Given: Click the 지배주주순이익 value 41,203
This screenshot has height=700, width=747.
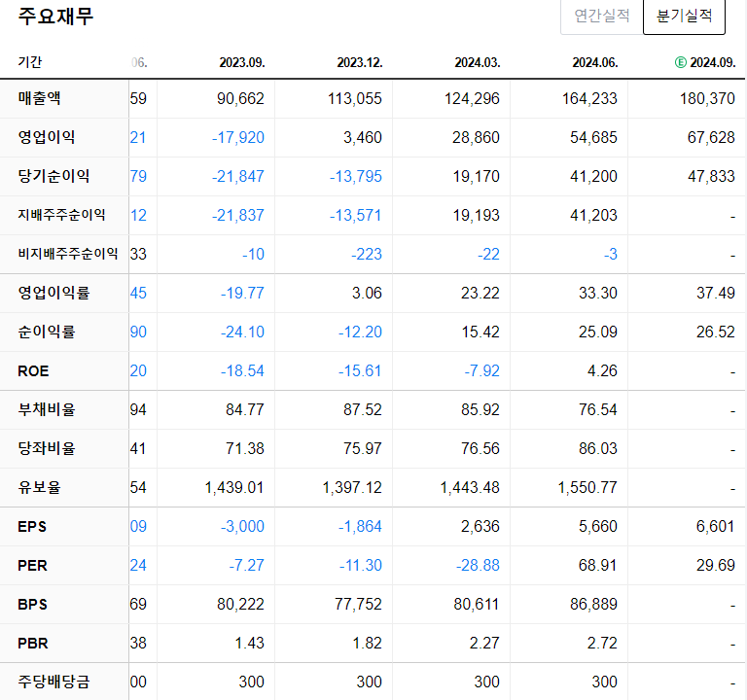Looking at the screenshot, I should tap(593, 215).
